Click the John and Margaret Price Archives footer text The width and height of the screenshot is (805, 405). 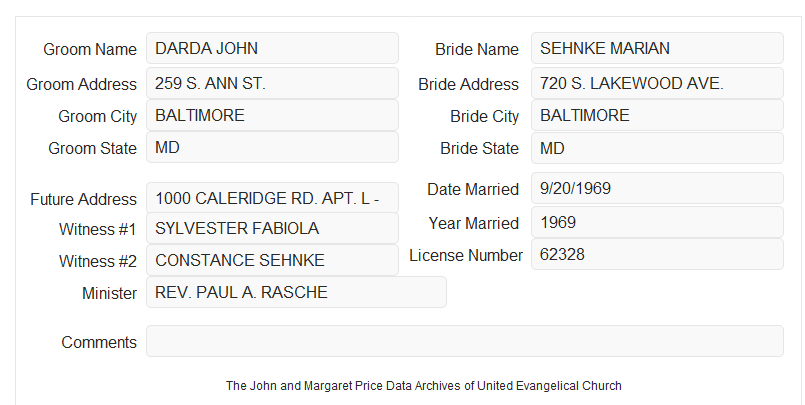coord(424,385)
